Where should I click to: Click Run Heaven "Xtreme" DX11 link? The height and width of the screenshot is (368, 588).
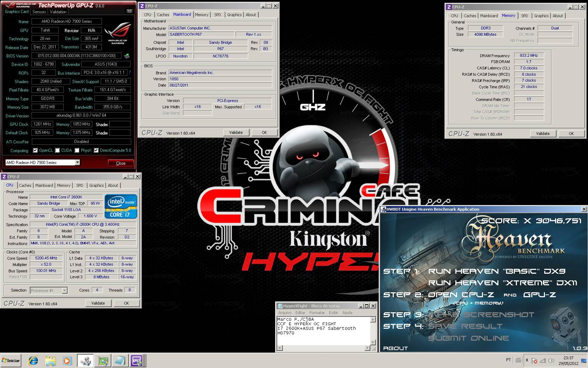click(503, 283)
